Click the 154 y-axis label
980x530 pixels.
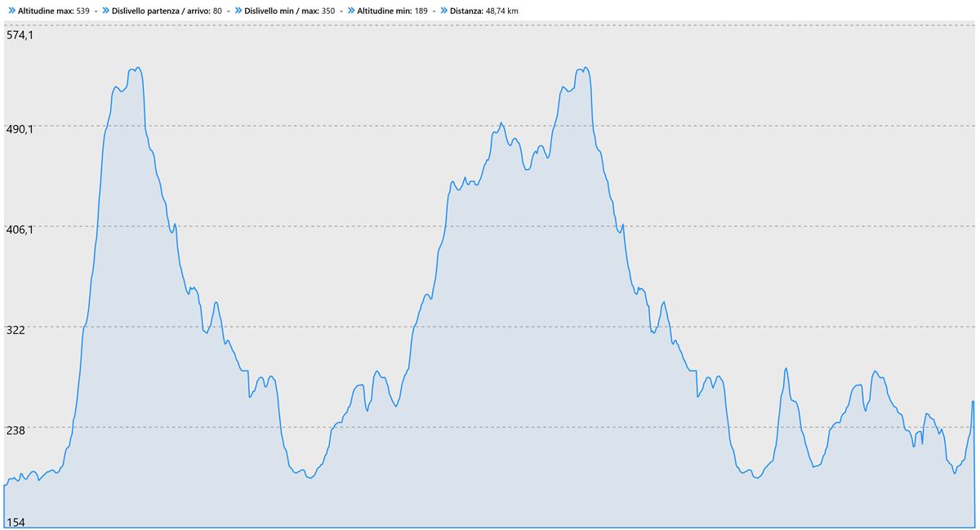[16, 522]
